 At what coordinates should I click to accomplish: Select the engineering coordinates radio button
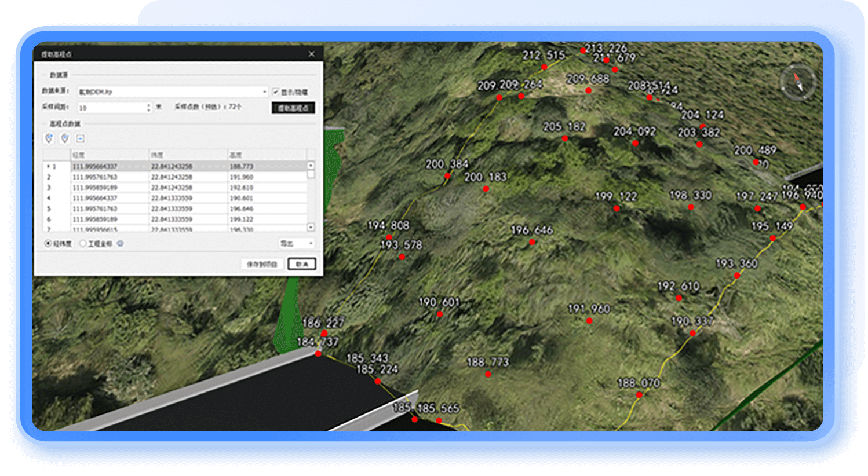coord(83,244)
